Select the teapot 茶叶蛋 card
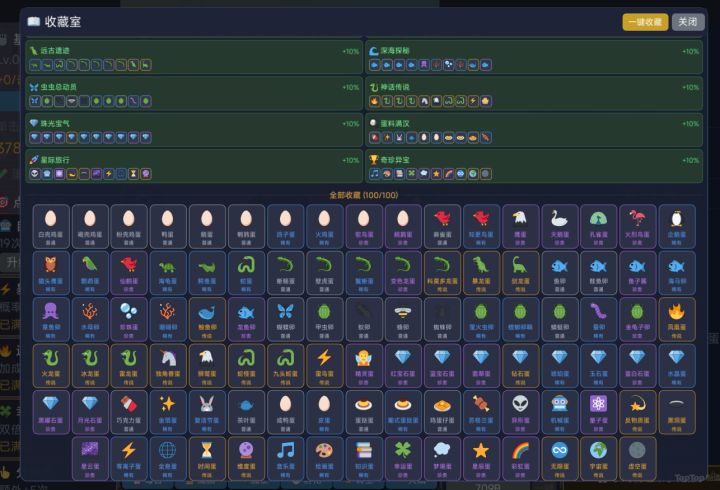 [x=246, y=412]
